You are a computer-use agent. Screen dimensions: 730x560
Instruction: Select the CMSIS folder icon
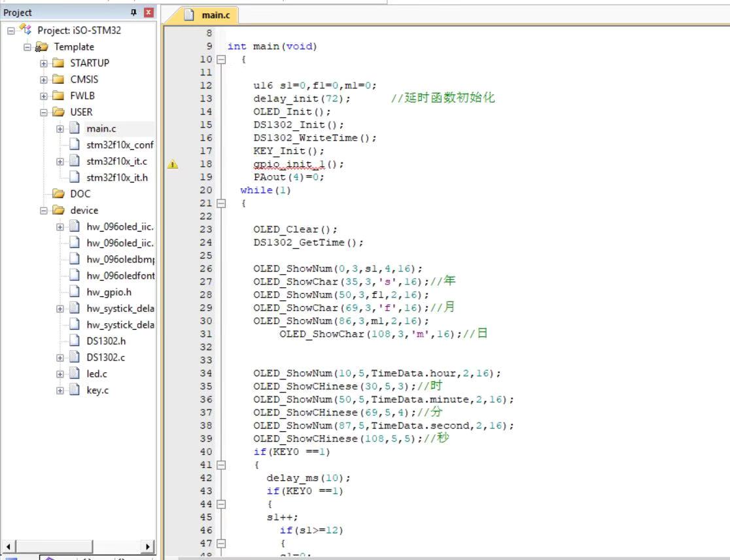click(58, 79)
